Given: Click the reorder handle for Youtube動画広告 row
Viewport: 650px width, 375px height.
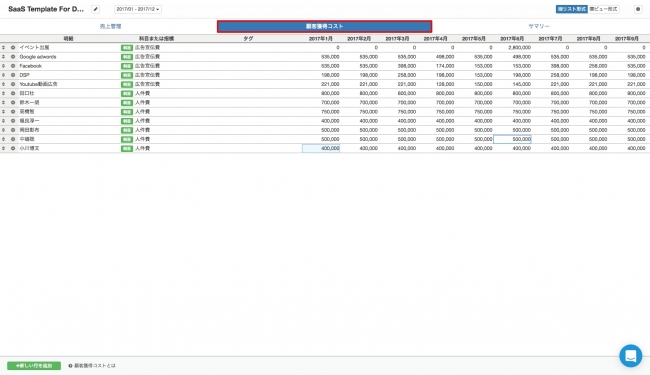Looking at the screenshot, I should (x=4, y=84).
